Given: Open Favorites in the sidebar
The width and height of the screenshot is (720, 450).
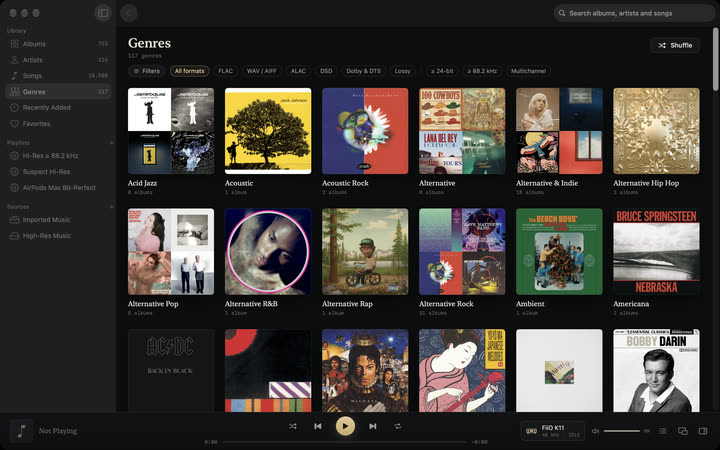Looking at the screenshot, I should pyautogui.click(x=58, y=124).
